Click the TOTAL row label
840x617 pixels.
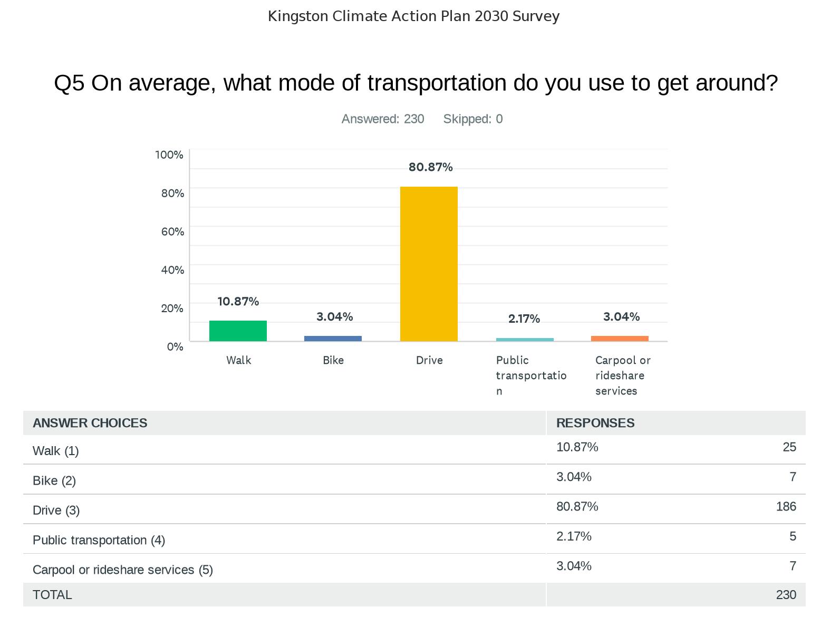pos(52,595)
